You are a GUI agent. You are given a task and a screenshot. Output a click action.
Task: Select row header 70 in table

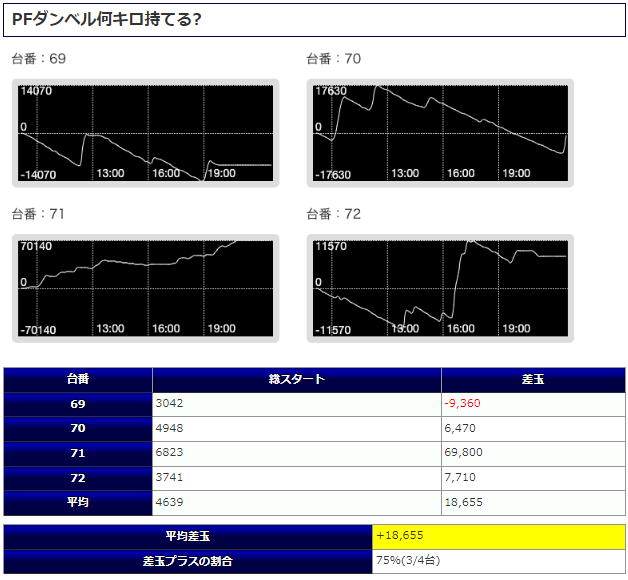pyautogui.click(x=78, y=429)
